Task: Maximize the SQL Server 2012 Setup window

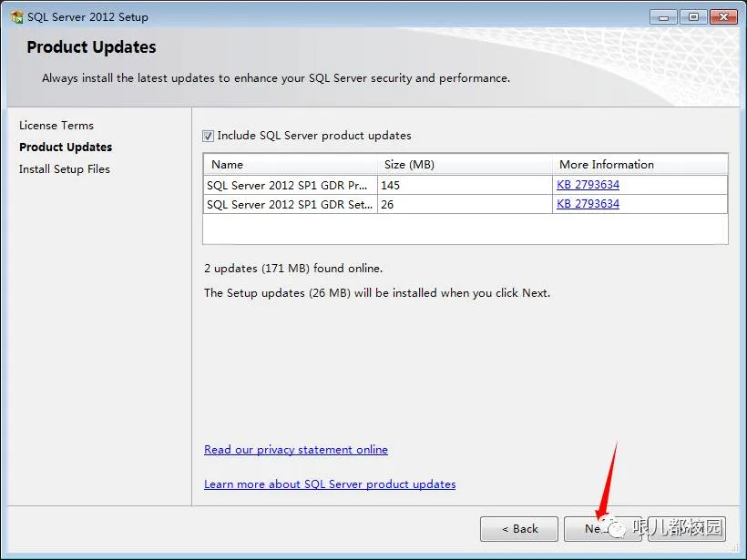Action: point(693,17)
